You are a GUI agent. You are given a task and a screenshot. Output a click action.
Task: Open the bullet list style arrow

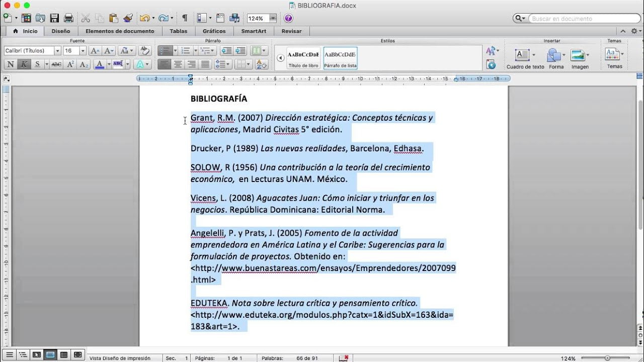click(175, 51)
